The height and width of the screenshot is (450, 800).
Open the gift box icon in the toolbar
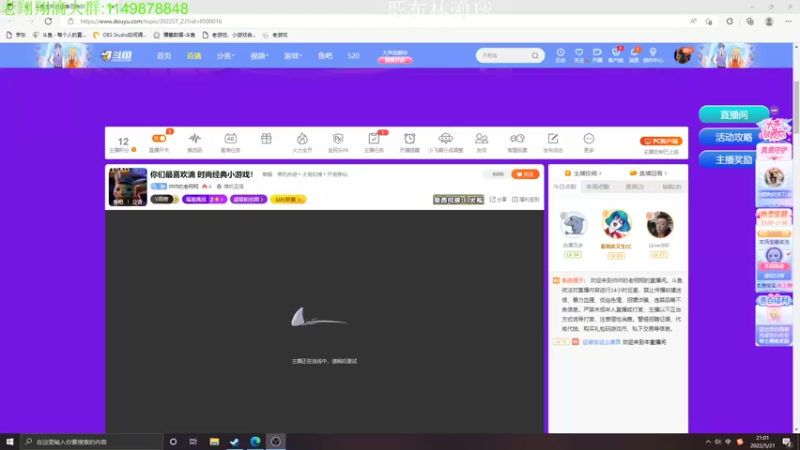tap(266, 139)
